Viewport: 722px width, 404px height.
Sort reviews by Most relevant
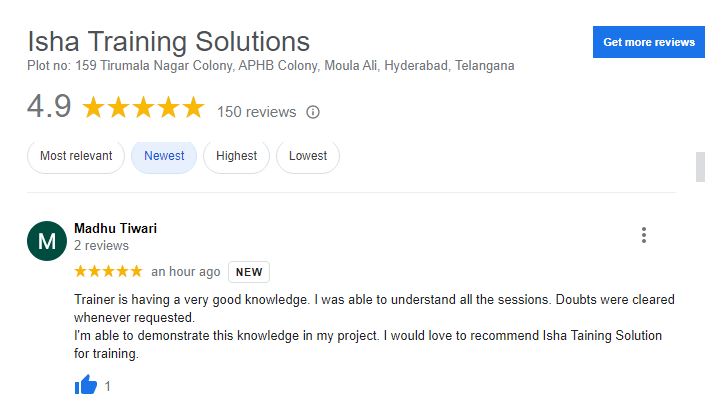coord(76,156)
